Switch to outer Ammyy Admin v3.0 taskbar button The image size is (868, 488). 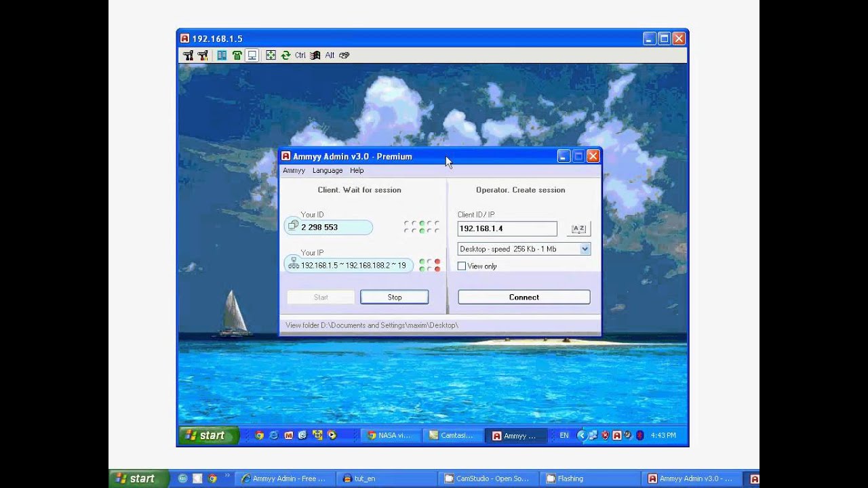click(x=691, y=479)
